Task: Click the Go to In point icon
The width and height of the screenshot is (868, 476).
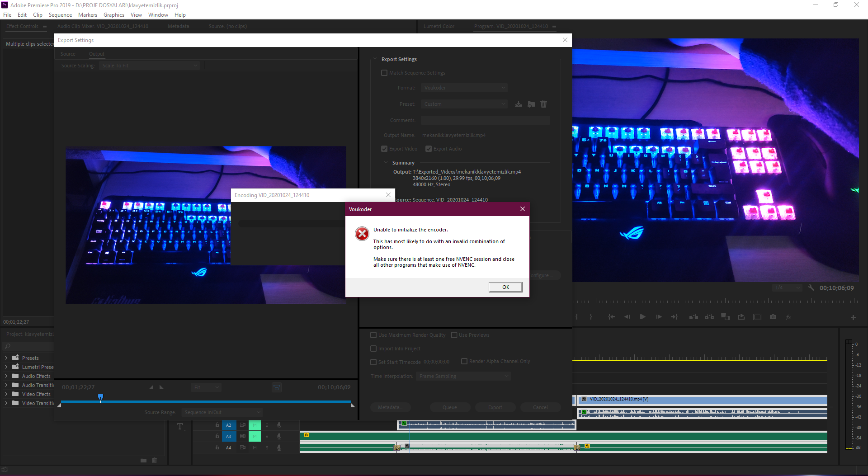Action: coord(611,317)
